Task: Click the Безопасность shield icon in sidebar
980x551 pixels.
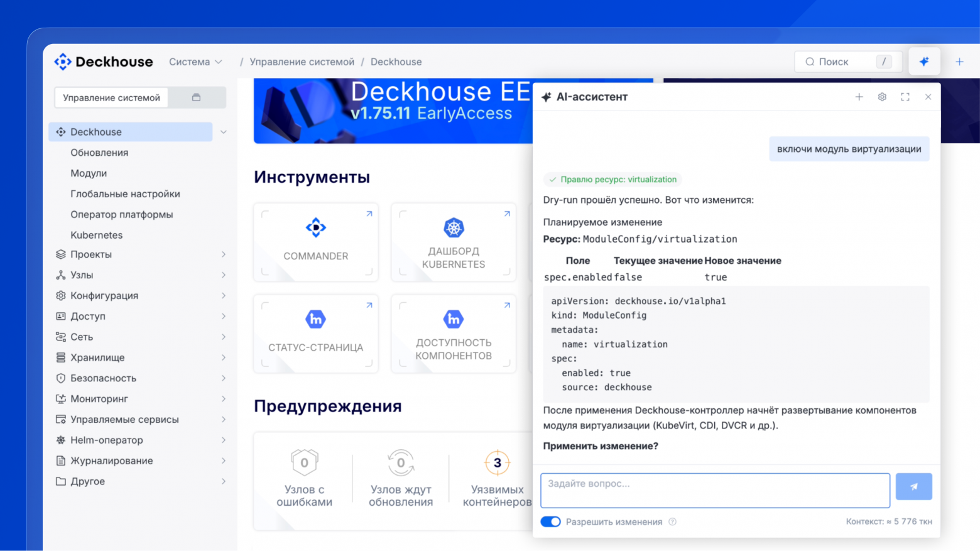Action: 61,378
